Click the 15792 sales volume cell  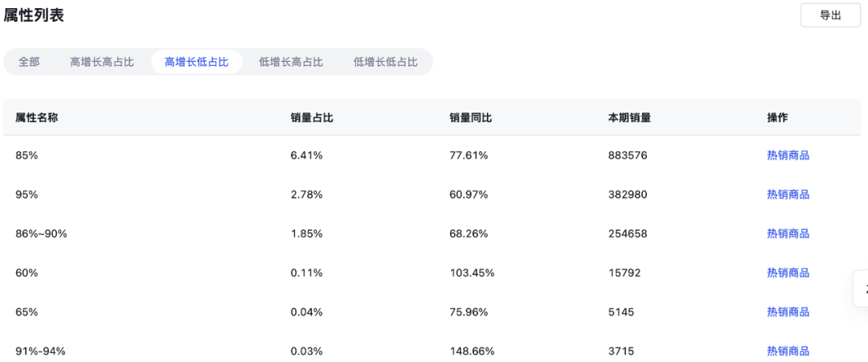(x=624, y=273)
